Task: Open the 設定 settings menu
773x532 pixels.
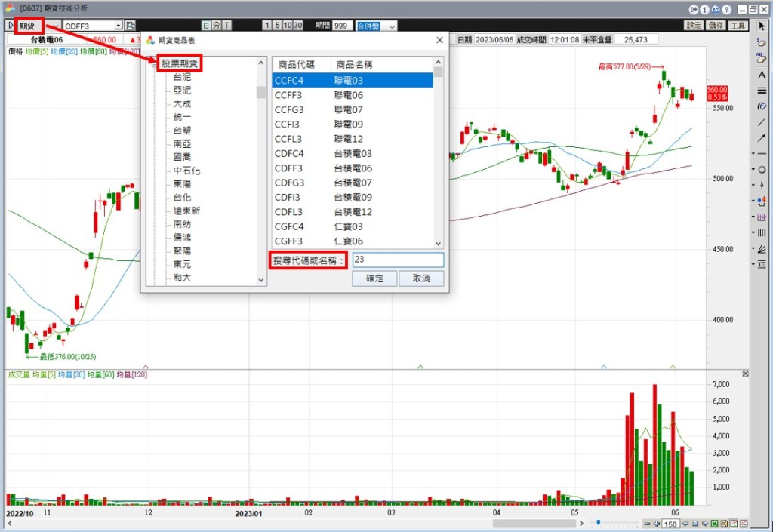Action: pos(694,26)
